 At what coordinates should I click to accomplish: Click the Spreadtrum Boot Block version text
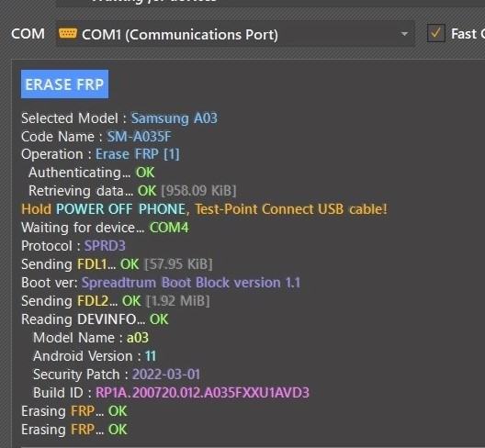pos(191,283)
